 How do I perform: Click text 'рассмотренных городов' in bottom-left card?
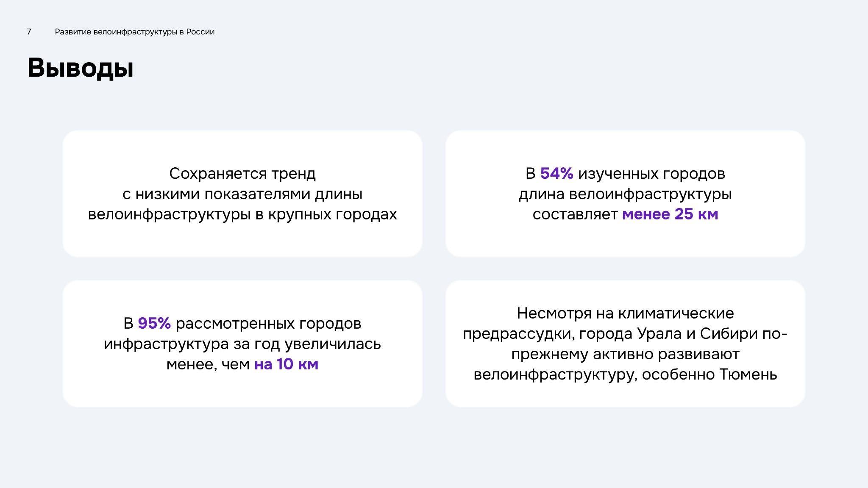[x=268, y=323]
